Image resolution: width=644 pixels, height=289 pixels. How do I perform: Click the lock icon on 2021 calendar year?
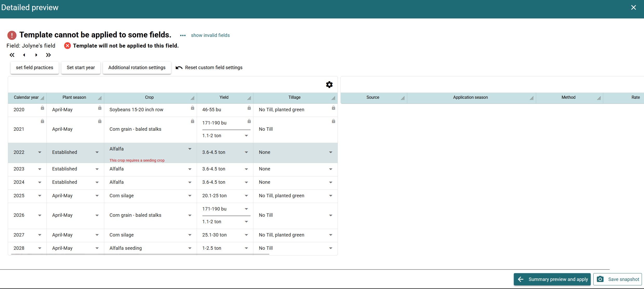42,121
